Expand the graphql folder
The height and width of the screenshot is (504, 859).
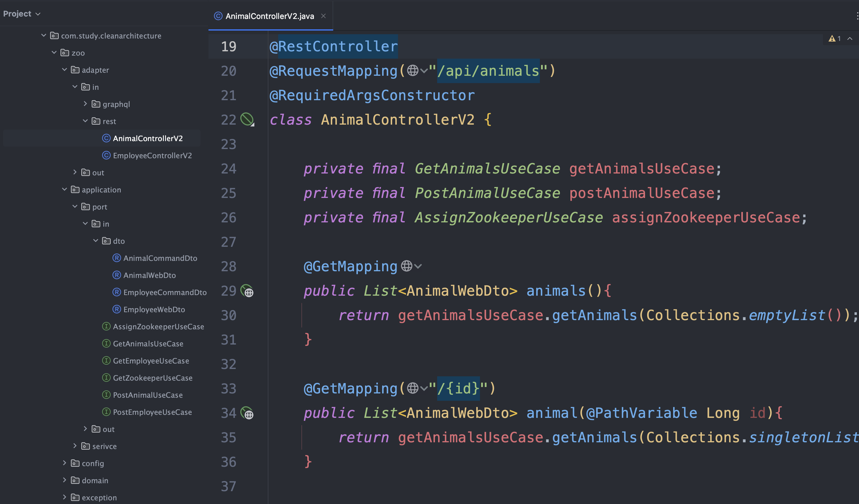tap(85, 104)
